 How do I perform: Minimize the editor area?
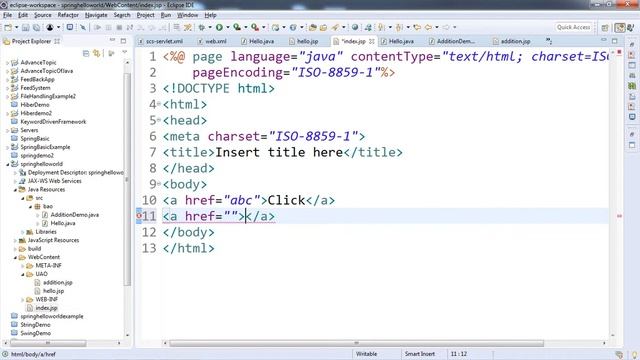click(604, 40)
